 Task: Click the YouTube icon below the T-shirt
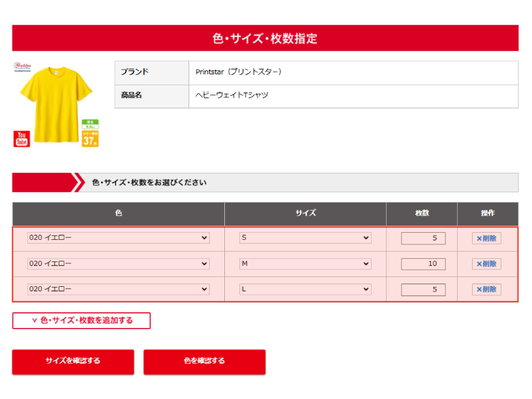[21, 139]
